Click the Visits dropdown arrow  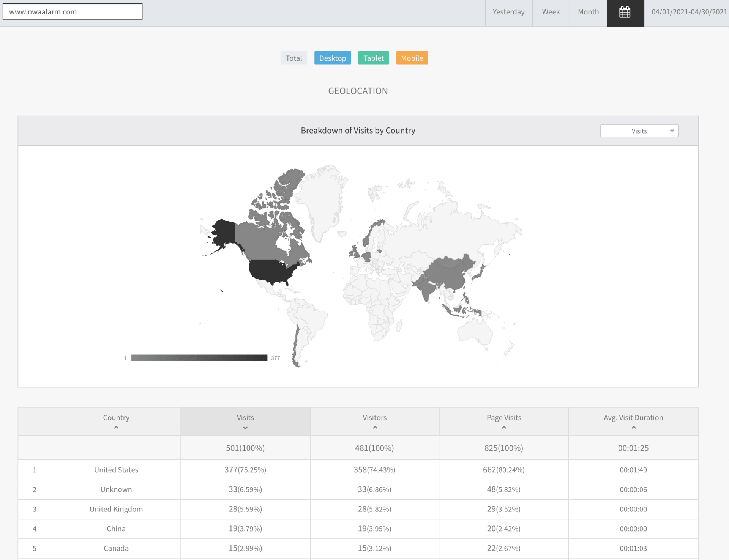click(672, 131)
